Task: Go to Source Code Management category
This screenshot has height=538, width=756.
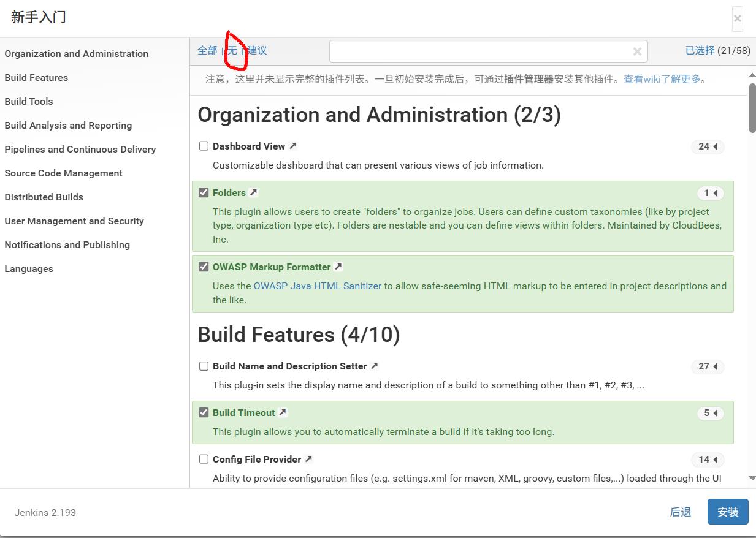Action: pyautogui.click(x=64, y=173)
